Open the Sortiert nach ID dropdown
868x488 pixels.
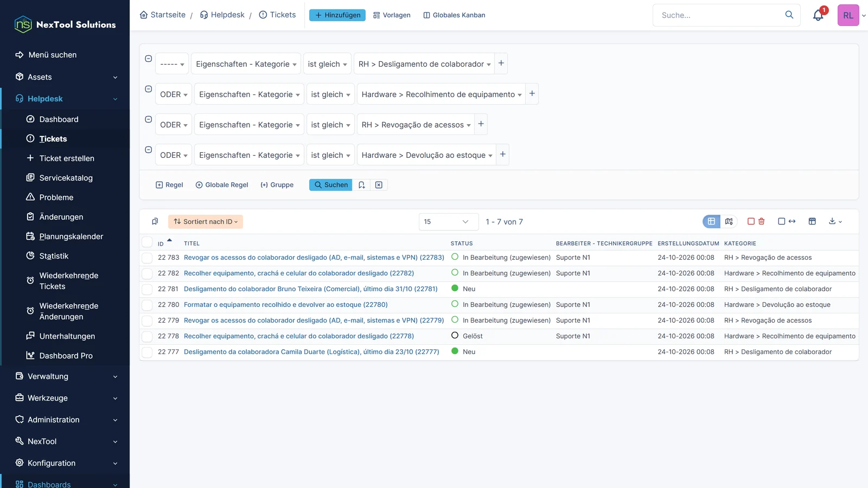206,222
